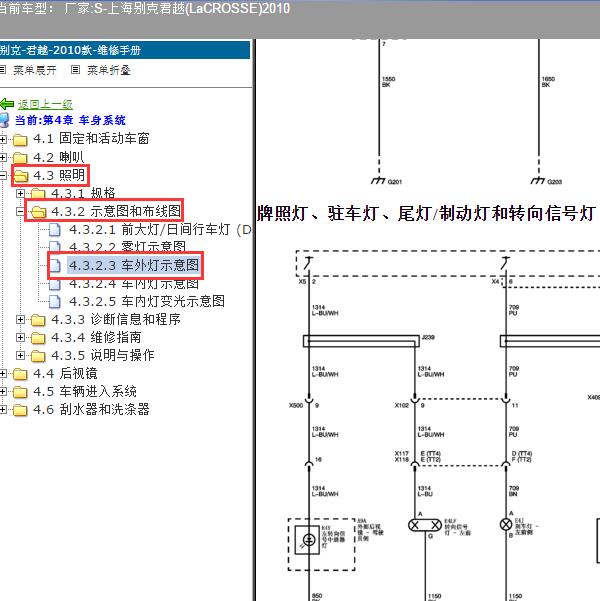The height and width of the screenshot is (601, 600).
Task: Open 4.3.2.3 车外灯示意图 page
Action: (134, 265)
